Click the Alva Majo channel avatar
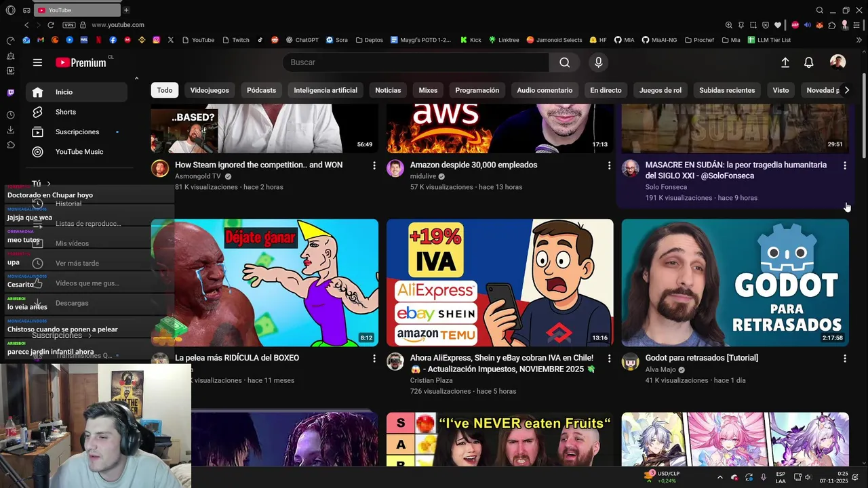This screenshot has width=868, height=488. point(631,361)
